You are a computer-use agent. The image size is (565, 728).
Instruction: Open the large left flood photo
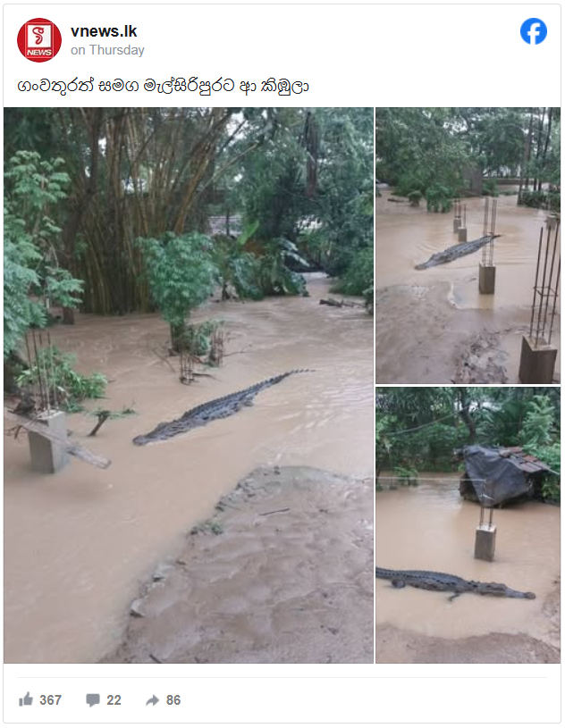click(189, 385)
